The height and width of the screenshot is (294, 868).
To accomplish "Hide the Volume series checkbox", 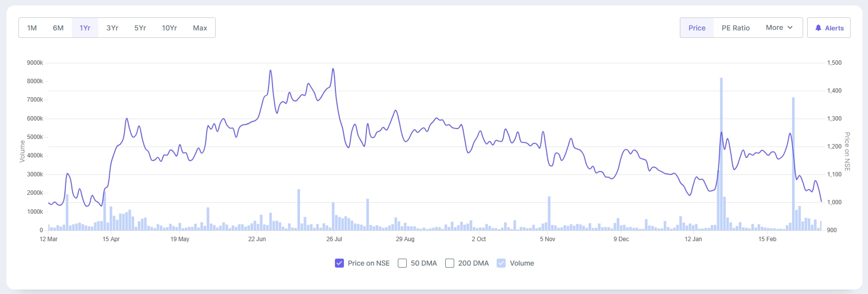I will [x=501, y=263].
